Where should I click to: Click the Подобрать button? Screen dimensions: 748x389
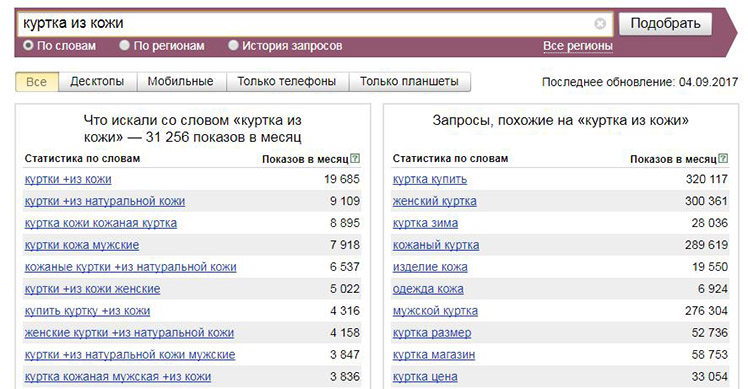[665, 23]
